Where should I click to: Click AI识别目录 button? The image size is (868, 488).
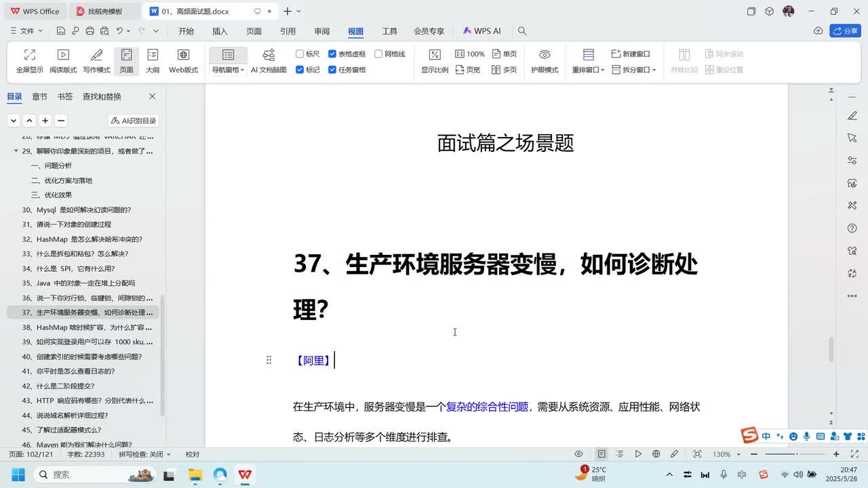pos(134,121)
